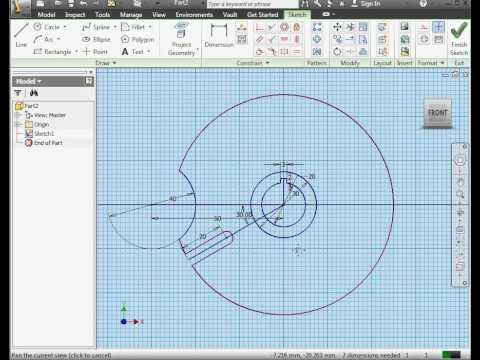
Task: Switch to the Model ribbon tab
Action: coord(46,15)
